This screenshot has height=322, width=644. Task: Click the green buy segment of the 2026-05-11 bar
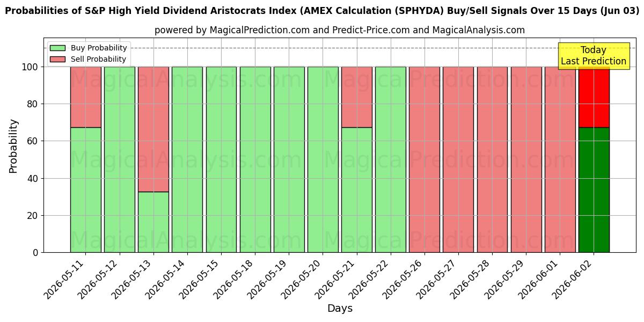[x=86, y=190]
